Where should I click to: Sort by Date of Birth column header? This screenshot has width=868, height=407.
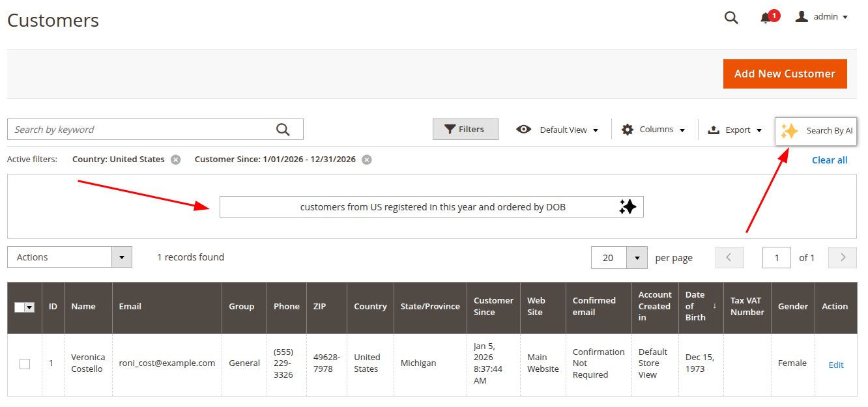701,307
